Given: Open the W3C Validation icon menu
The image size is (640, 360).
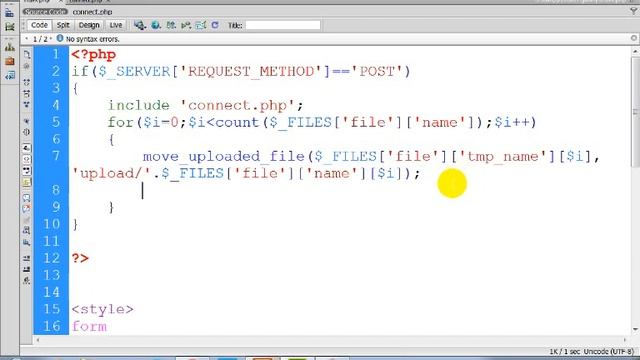Looking at the screenshot, I should pos(186,25).
